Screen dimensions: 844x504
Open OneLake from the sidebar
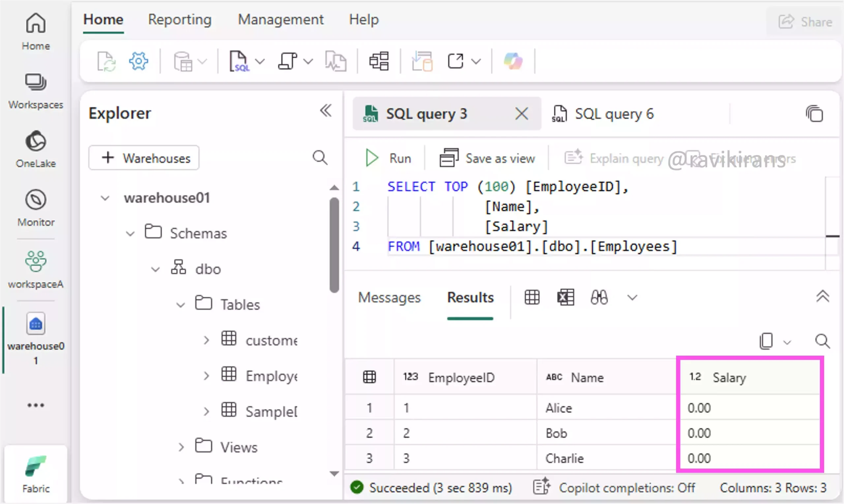coord(36,149)
